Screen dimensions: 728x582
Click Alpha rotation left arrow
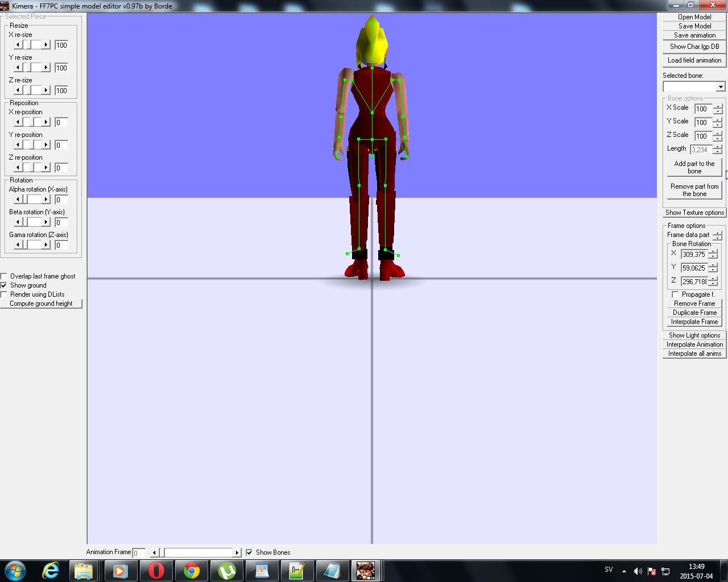click(x=18, y=199)
